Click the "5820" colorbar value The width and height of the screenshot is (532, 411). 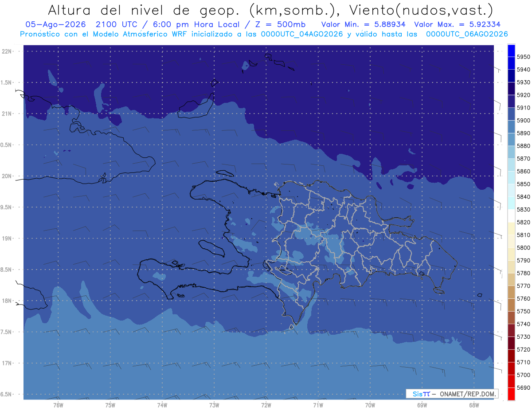[523, 222]
